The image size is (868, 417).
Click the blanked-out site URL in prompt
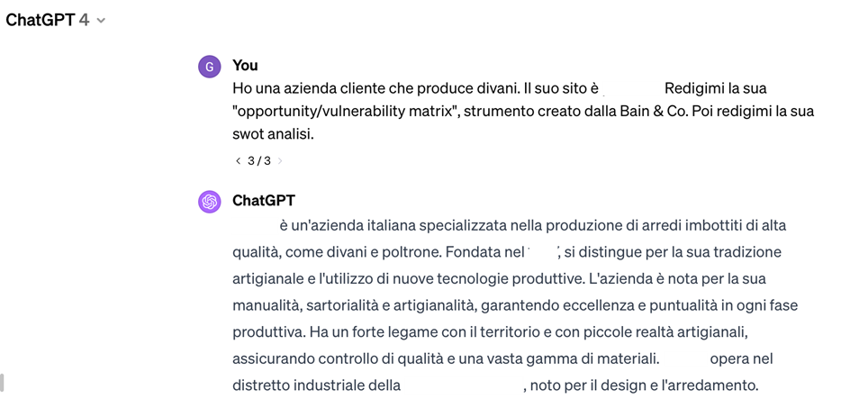(632, 88)
